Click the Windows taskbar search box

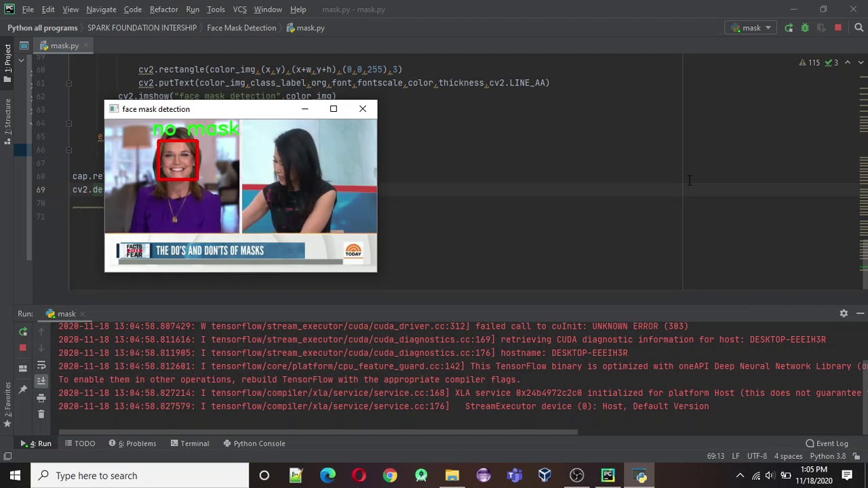[140, 475]
